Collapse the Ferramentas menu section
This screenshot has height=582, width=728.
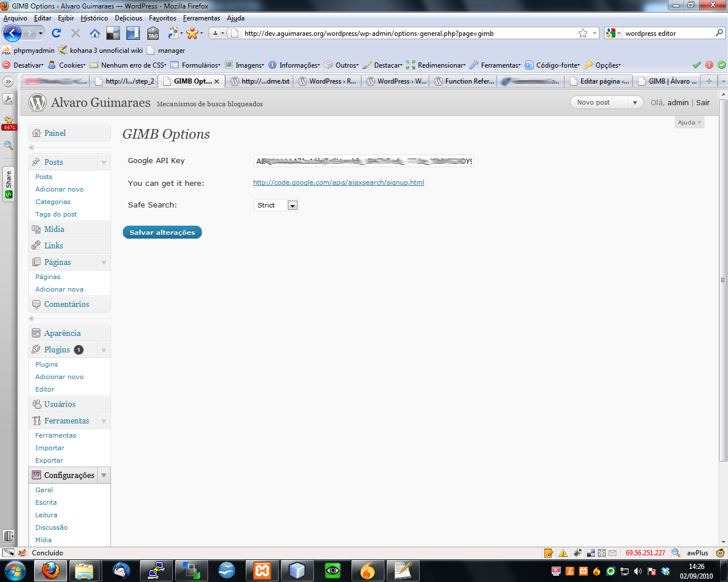[104, 421]
